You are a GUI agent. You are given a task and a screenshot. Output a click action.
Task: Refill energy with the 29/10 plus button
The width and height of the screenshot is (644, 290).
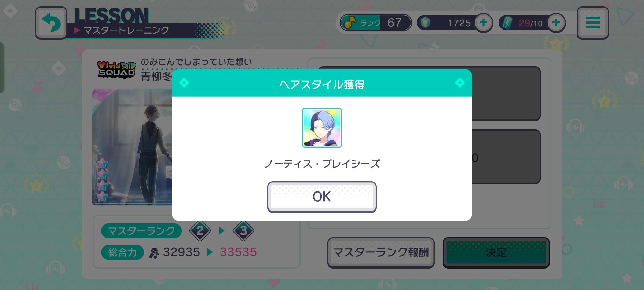coord(556,23)
